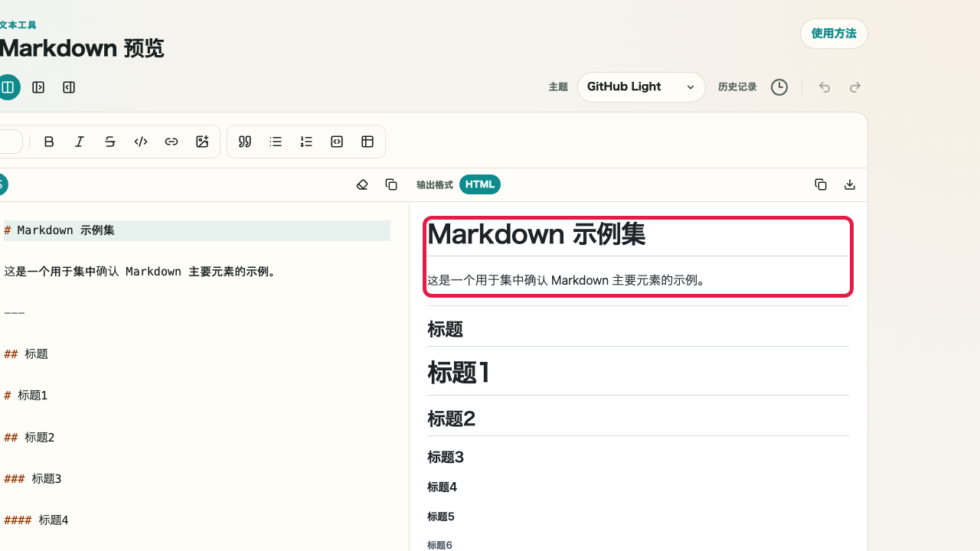
Task: Insert a table
Action: (x=367, y=142)
